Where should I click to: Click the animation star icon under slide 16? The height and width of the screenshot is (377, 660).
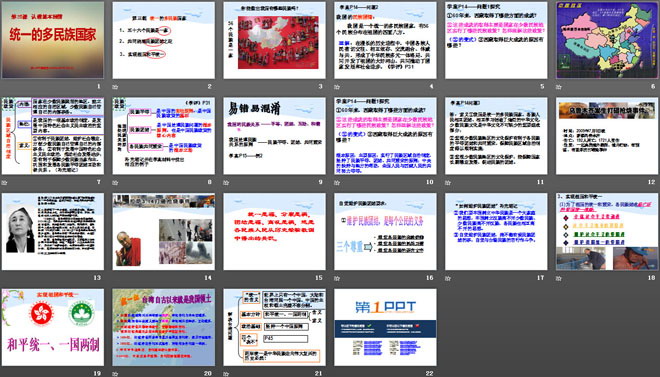337,278
